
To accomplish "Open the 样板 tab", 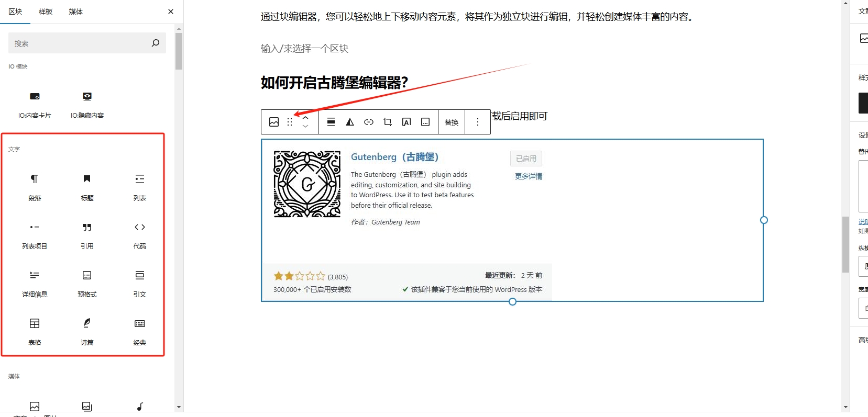I will pos(46,12).
